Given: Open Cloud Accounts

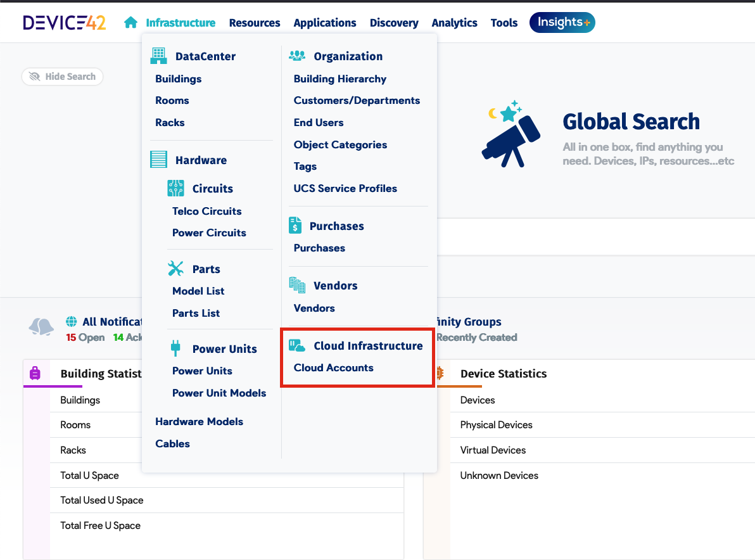Looking at the screenshot, I should pos(334,368).
